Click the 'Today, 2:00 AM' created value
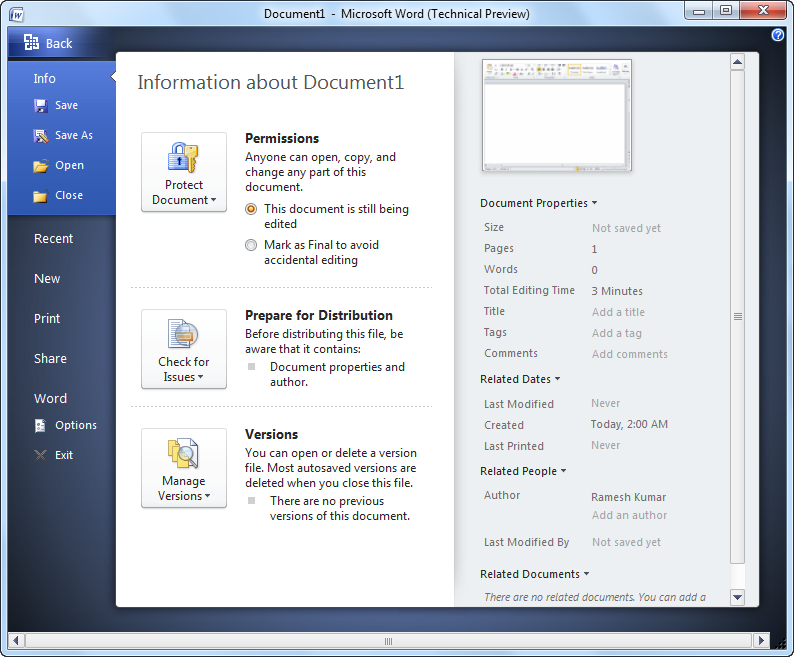This screenshot has width=794, height=657. (x=629, y=424)
